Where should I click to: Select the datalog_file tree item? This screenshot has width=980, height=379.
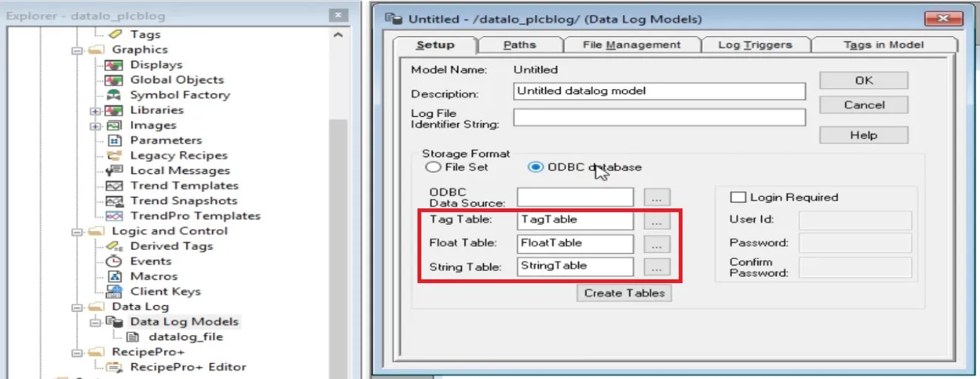pyautogui.click(x=186, y=337)
